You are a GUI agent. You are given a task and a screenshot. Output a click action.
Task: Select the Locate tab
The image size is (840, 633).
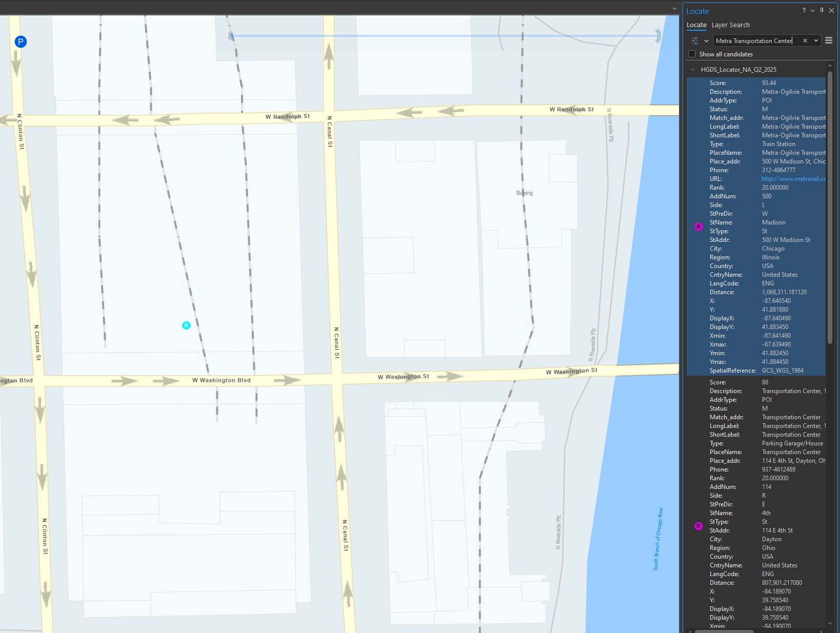(x=696, y=25)
